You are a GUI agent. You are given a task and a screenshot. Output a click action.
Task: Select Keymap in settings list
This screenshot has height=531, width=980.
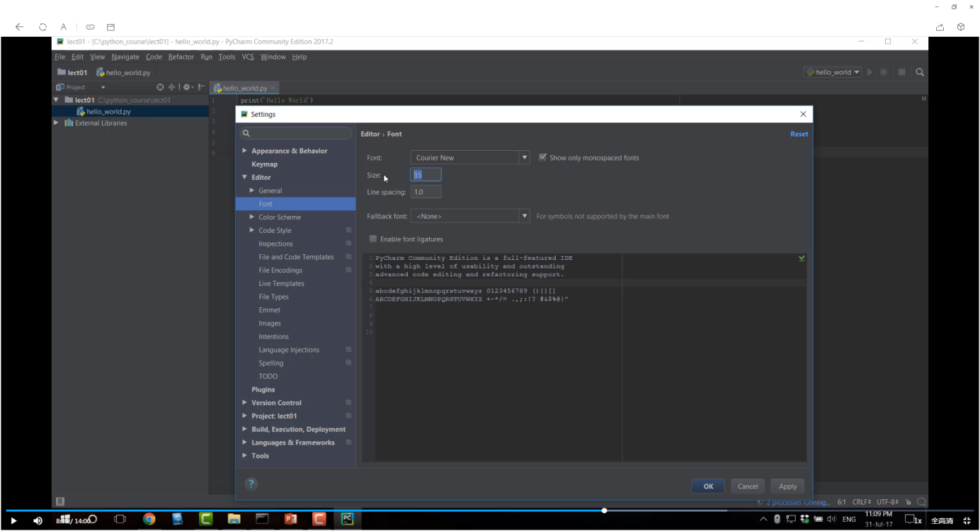(265, 164)
